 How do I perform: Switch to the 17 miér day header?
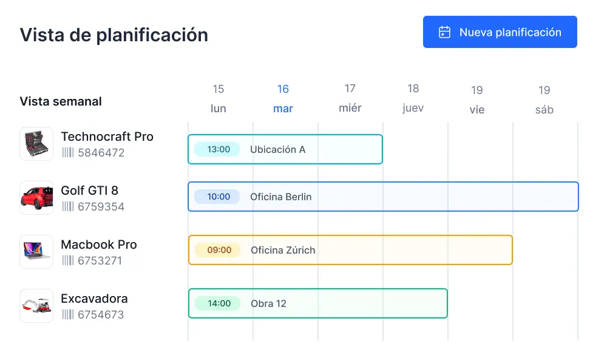(x=350, y=98)
